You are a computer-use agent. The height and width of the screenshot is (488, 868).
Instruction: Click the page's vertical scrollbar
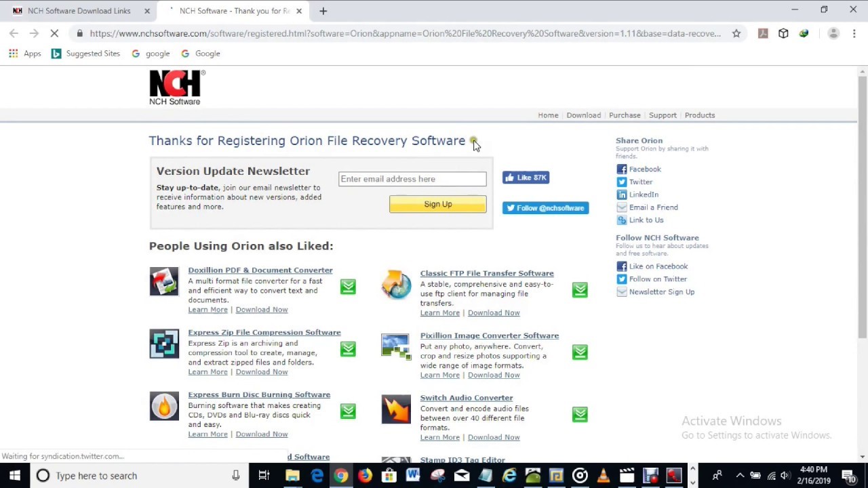click(863, 203)
